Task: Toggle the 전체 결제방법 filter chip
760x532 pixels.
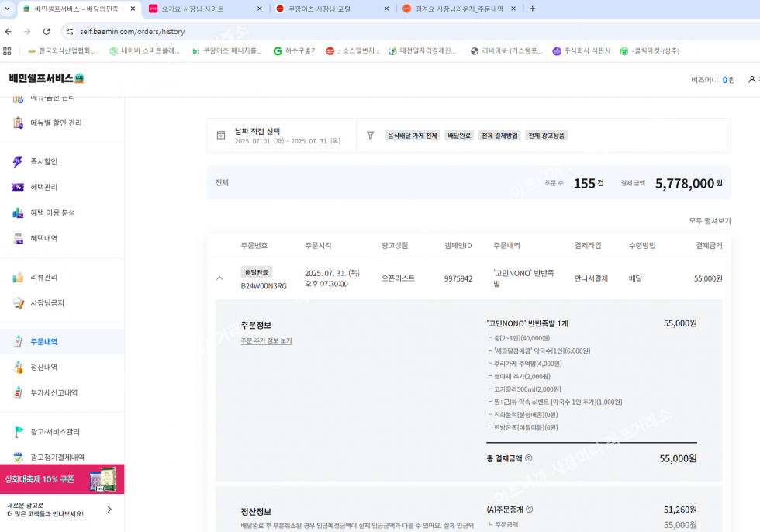Action: [499, 135]
